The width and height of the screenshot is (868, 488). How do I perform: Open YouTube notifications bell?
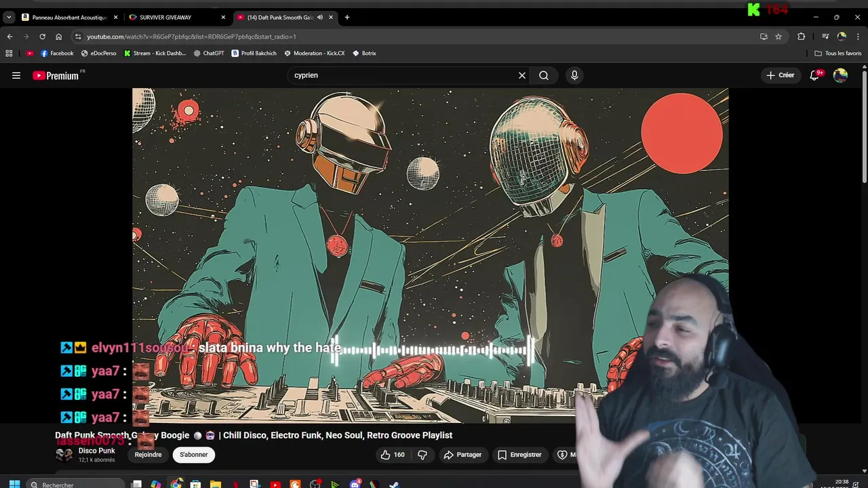click(x=815, y=75)
